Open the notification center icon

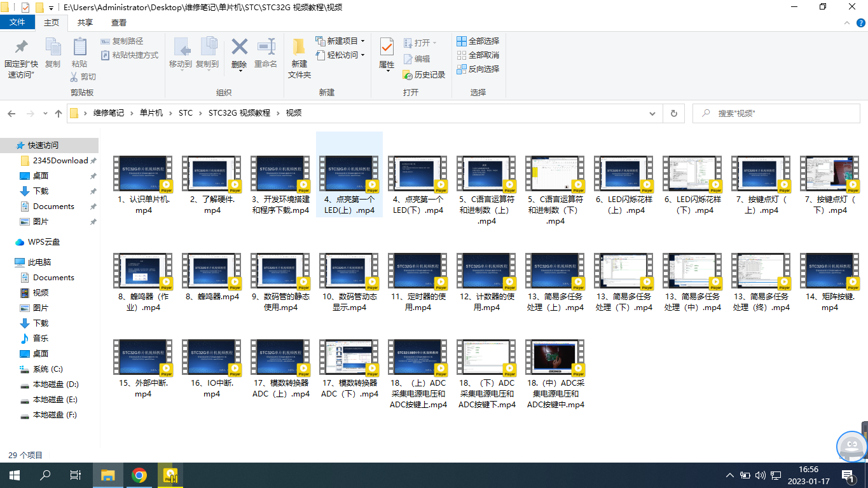click(x=848, y=475)
